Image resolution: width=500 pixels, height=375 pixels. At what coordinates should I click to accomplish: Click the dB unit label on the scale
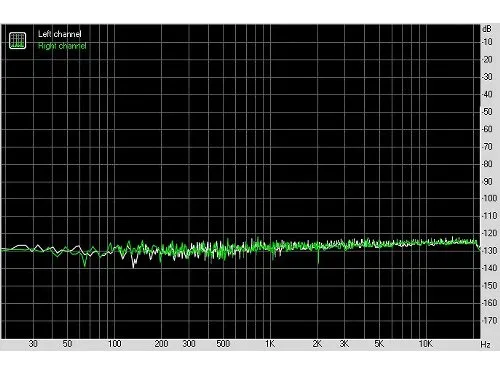[487, 29]
